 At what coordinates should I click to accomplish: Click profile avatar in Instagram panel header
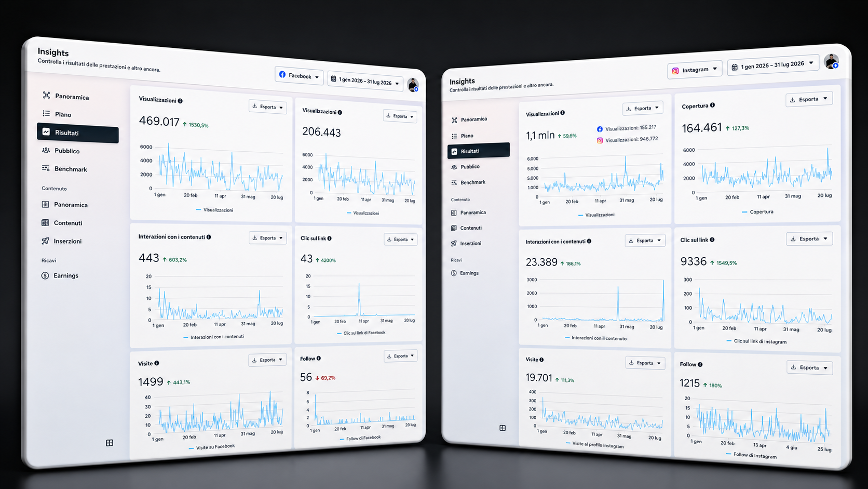tap(831, 61)
